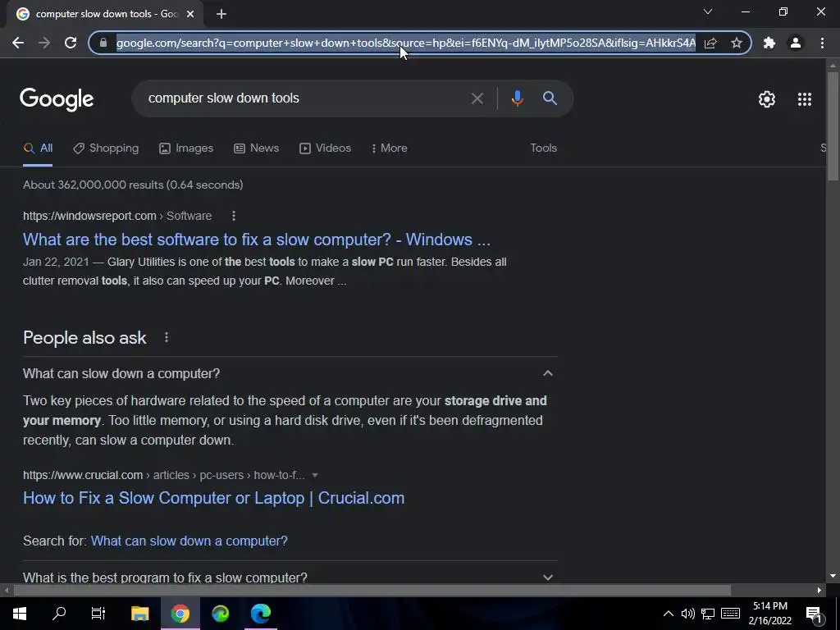Open Google settings gear icon
The image size is (840, 630).
click(x=767, y=99)
